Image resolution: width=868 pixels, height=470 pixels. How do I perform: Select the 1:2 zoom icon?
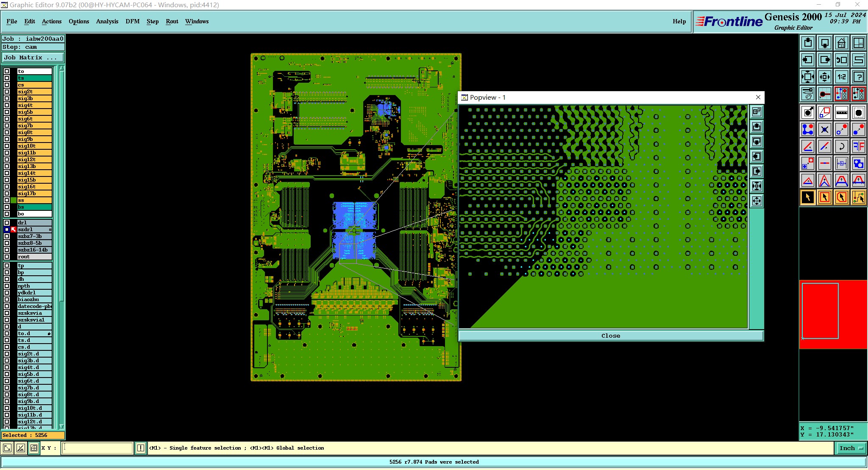coord(841,77)
